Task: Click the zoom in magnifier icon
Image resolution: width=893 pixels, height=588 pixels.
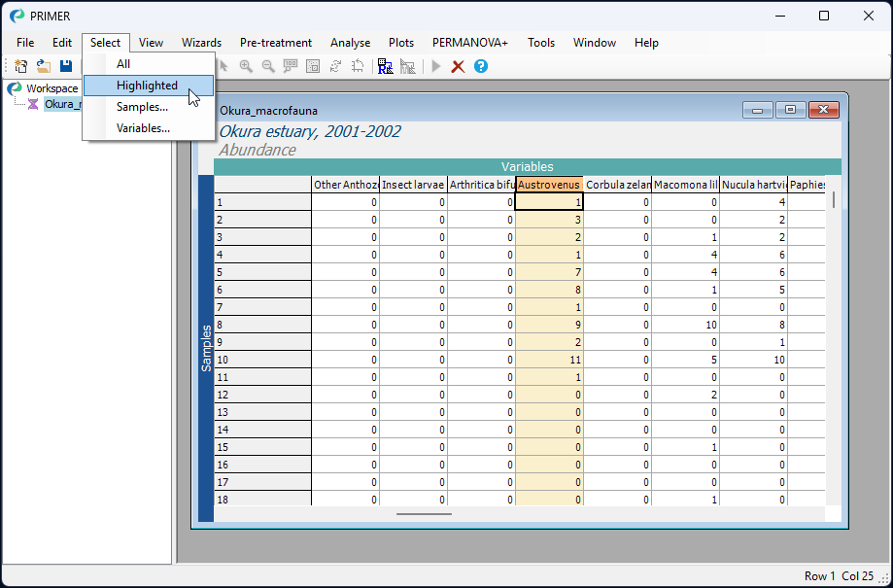Action: click(246, 66)
